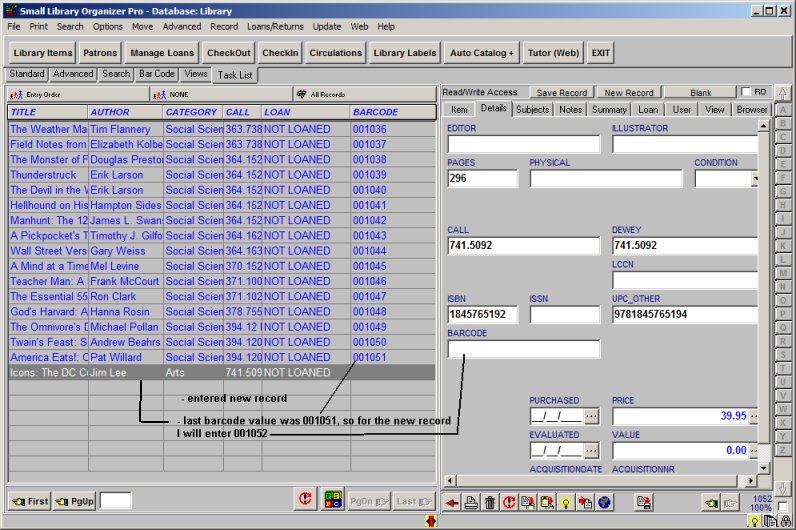Click the pages icon left of the padlock
This screenshot has width=796, height=530.
click(x=771, y=521)
